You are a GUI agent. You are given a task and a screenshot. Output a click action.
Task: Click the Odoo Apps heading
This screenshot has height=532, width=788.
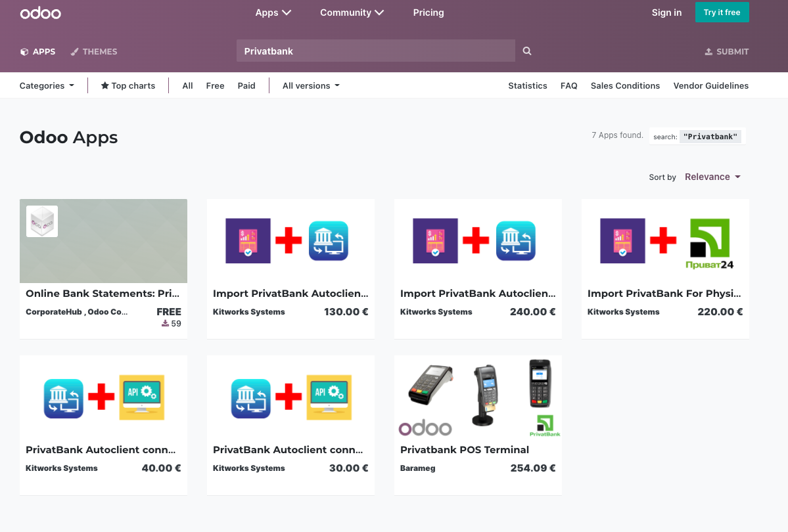69,137
